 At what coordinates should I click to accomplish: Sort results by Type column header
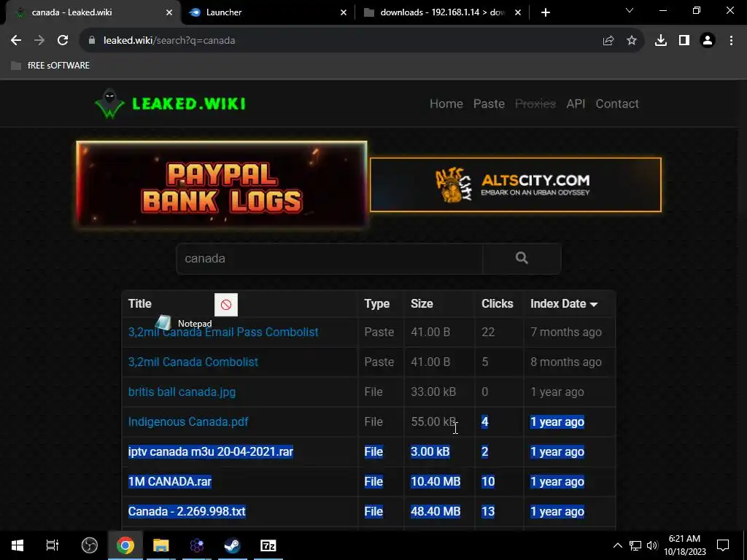[377, 304]
